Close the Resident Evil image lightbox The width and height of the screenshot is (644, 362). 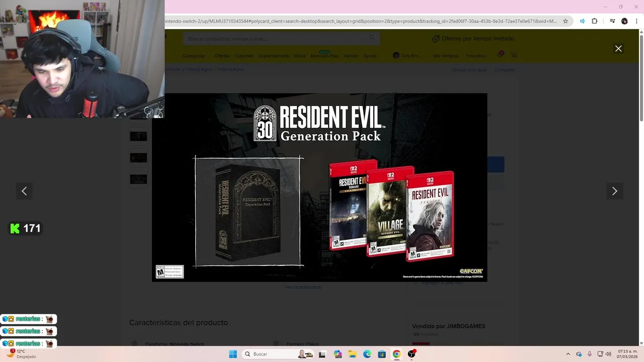618,49
